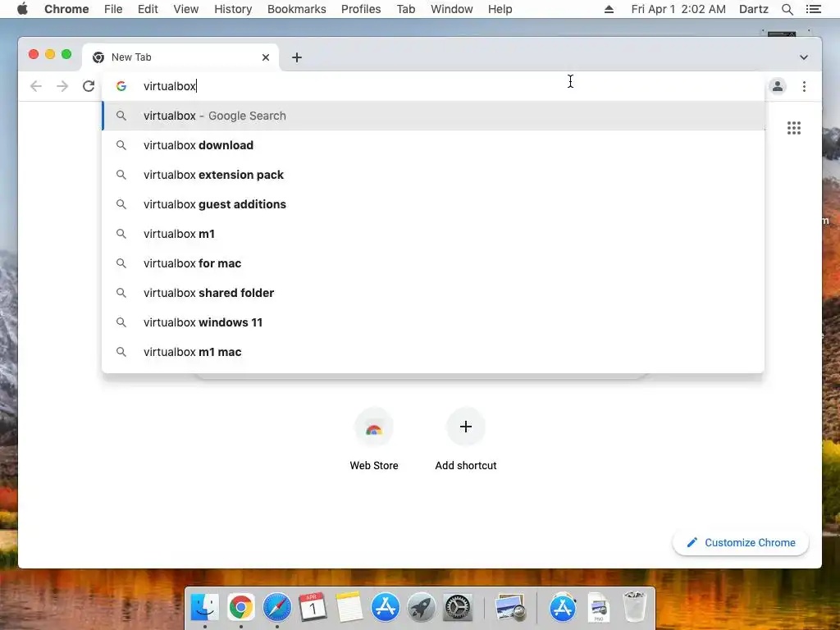Open the Web Store shortcut
Viewport: 840px width, 630px height.
point(374,440)
